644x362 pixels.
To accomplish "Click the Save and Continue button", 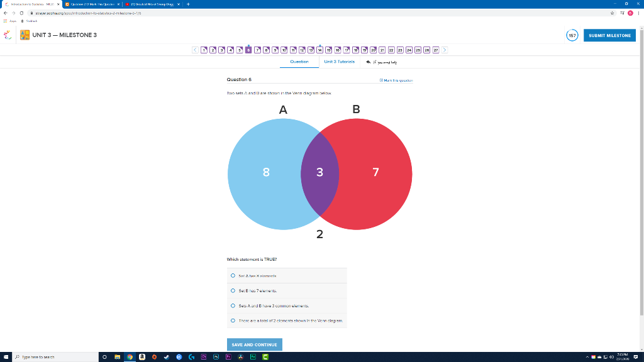I will pyautogui.click(x=255, y=345).
